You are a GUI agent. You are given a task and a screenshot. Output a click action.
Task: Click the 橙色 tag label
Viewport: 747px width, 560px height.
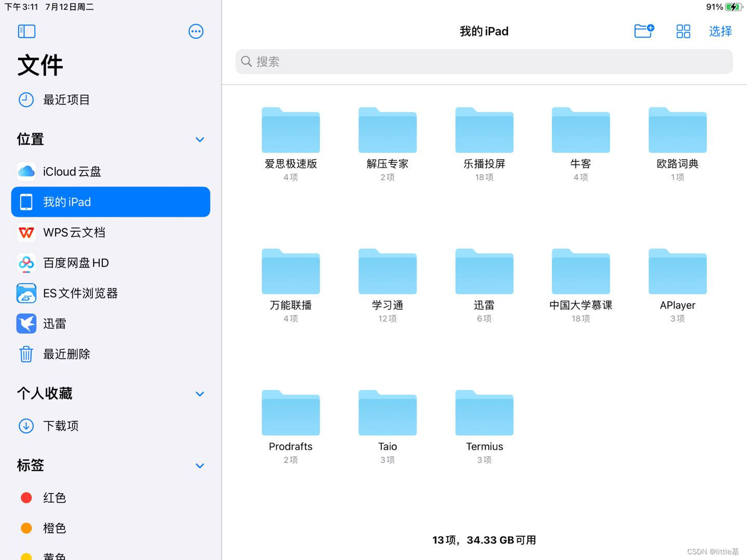point(54,528)
